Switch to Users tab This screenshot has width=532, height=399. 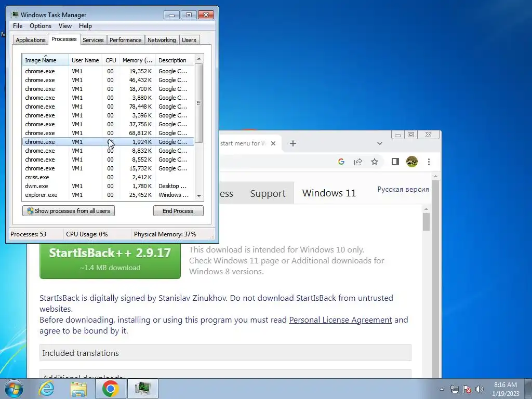click(x=189, y=40)
